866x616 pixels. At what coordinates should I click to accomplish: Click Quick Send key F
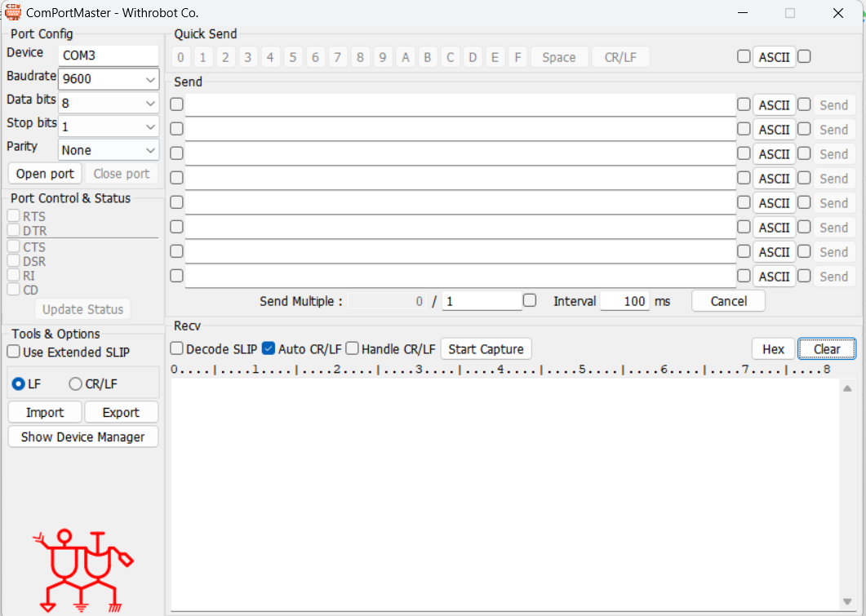point(517,57)
